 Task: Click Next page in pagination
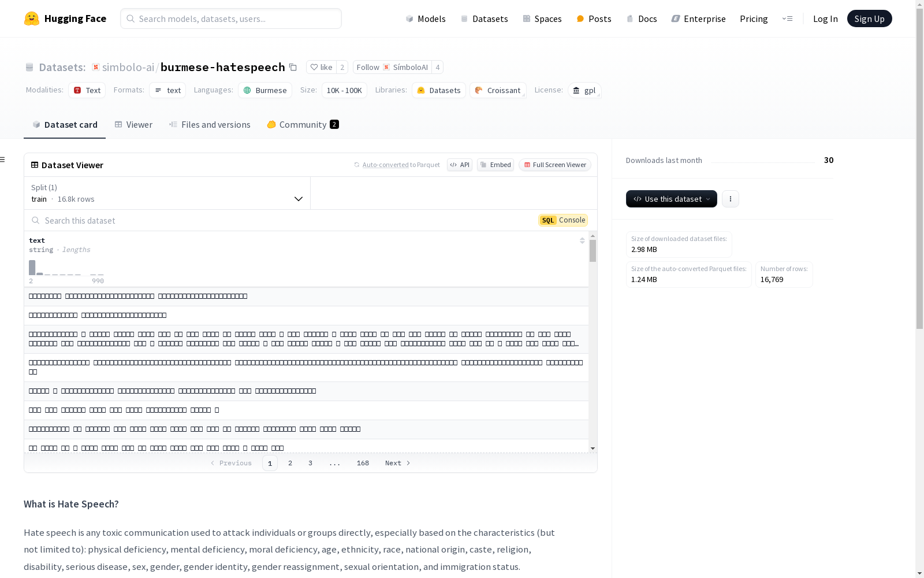(398, 463)
